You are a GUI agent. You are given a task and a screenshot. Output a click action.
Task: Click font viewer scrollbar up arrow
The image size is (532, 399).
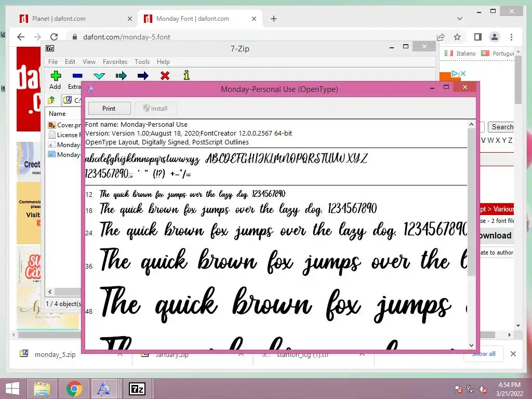pyautogui.click(x=471, y=125)
